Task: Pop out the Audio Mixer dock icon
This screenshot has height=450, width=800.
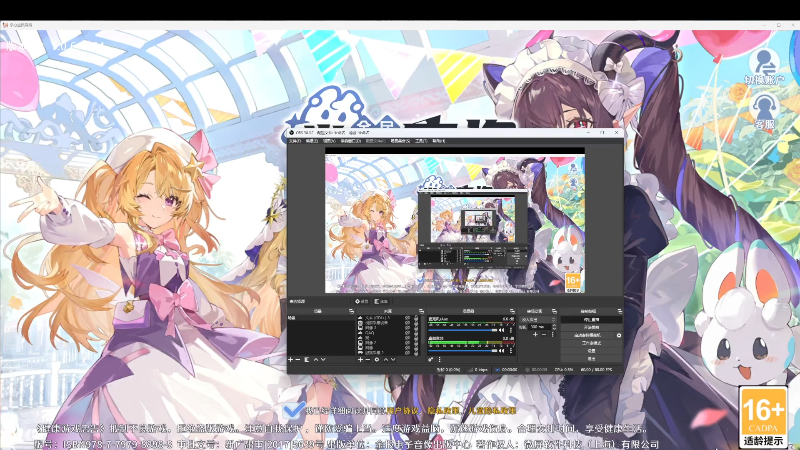Action: coord(512,311)
